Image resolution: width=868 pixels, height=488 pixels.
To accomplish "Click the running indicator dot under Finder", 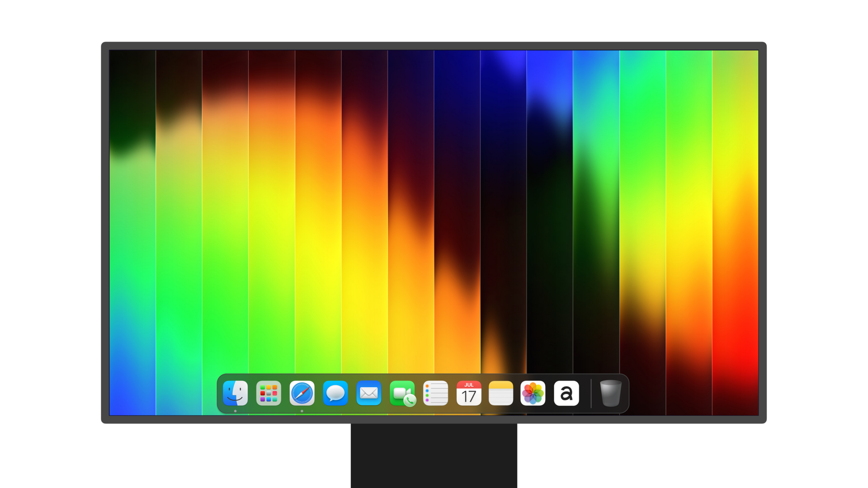I will (x=235, y=411).
